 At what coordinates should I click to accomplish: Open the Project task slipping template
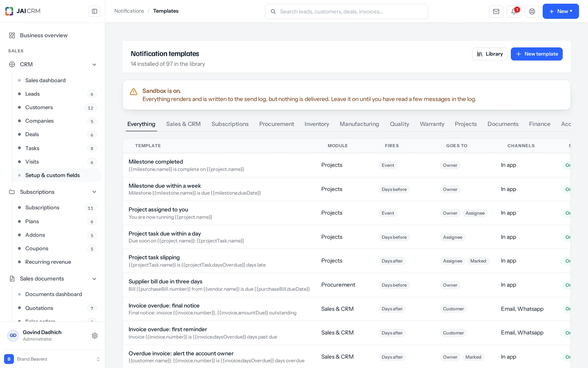tap(154, 257)
